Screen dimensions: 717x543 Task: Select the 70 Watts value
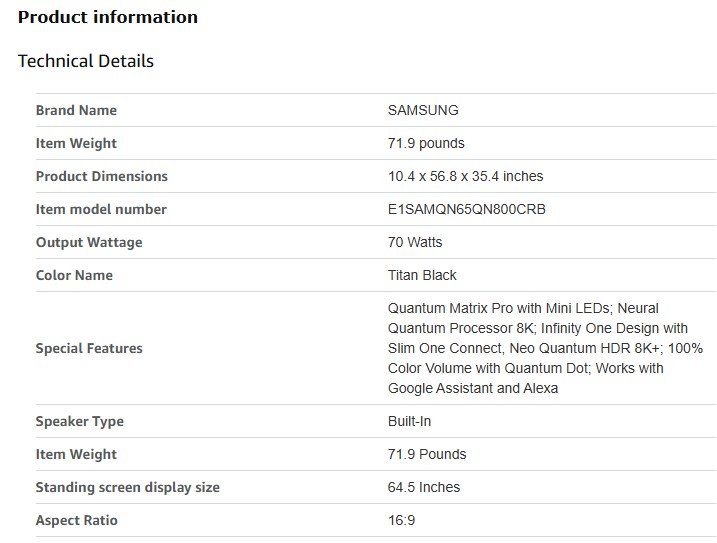[x=415, y=242]
